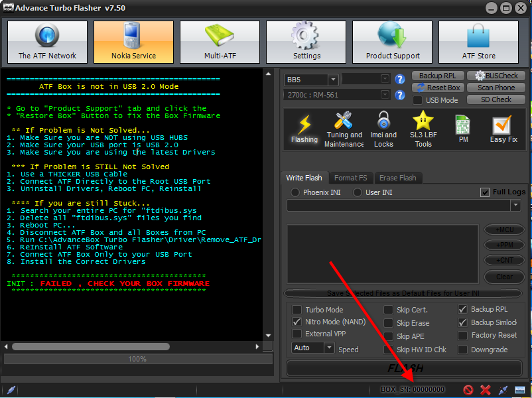The image size is (532, 398).
Task: Click the Backup RPL button
Action: click(437, 76)
